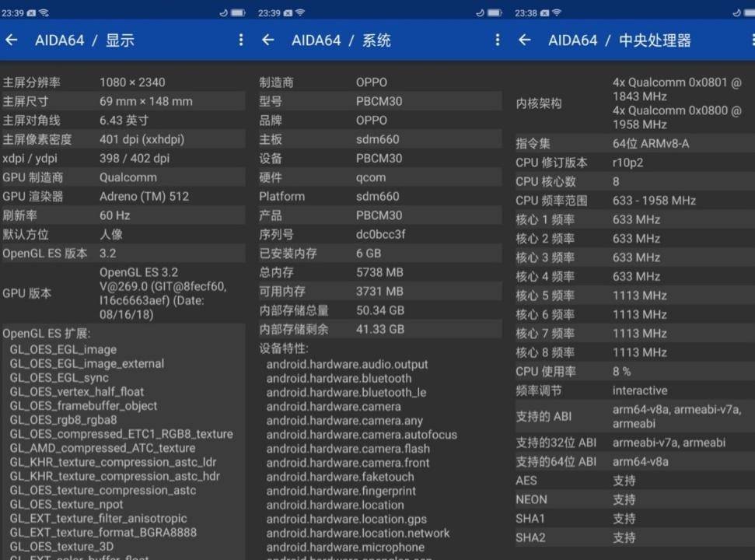This screenshot has height=560, width=755.
Task: Tap the back arrow on the 显示 page
Action: tap(12, 40)
